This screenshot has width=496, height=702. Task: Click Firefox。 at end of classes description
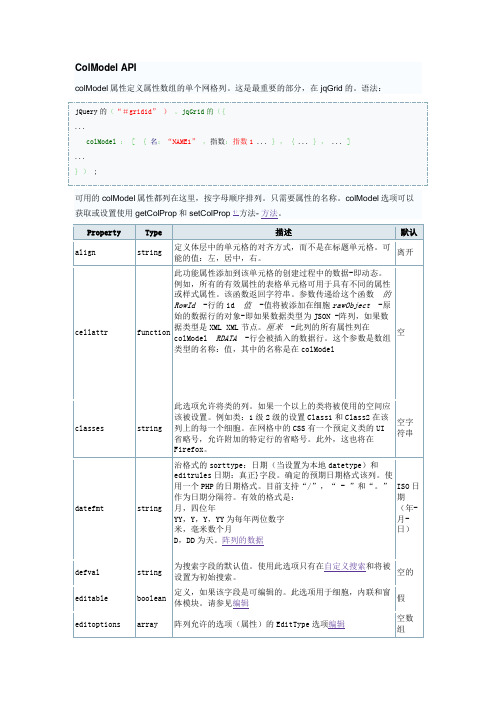point(190,449)
